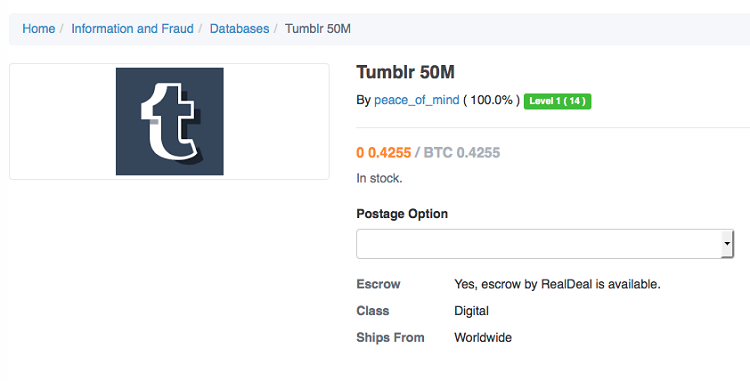
Task: Click the Tumblr logo product image
Action: coord(169,121)
